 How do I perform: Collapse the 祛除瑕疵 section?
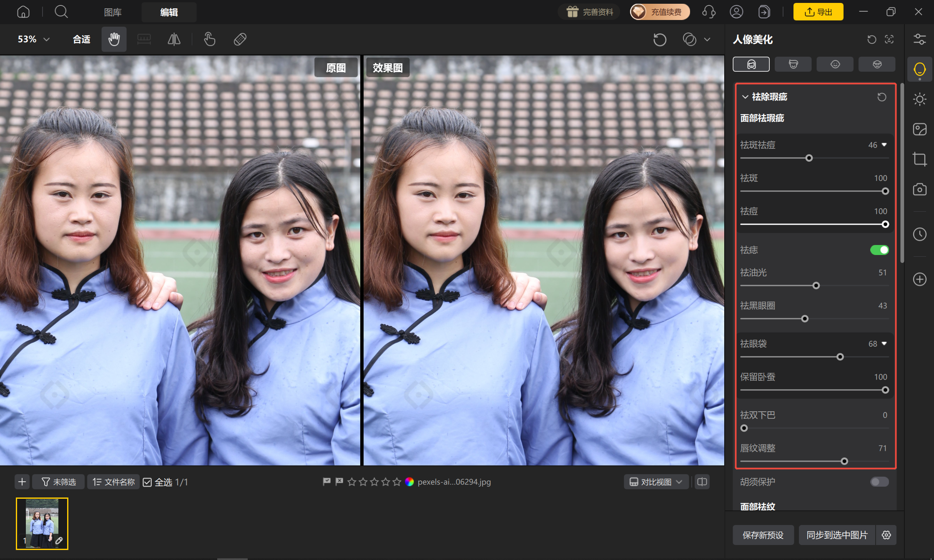(745, 97)
